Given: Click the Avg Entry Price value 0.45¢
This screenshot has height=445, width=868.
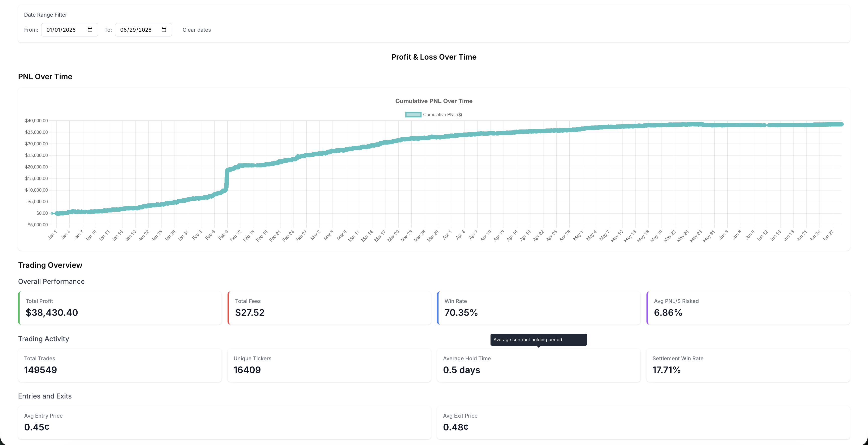Looking at the screenshot, I should (x=37, y=427).
